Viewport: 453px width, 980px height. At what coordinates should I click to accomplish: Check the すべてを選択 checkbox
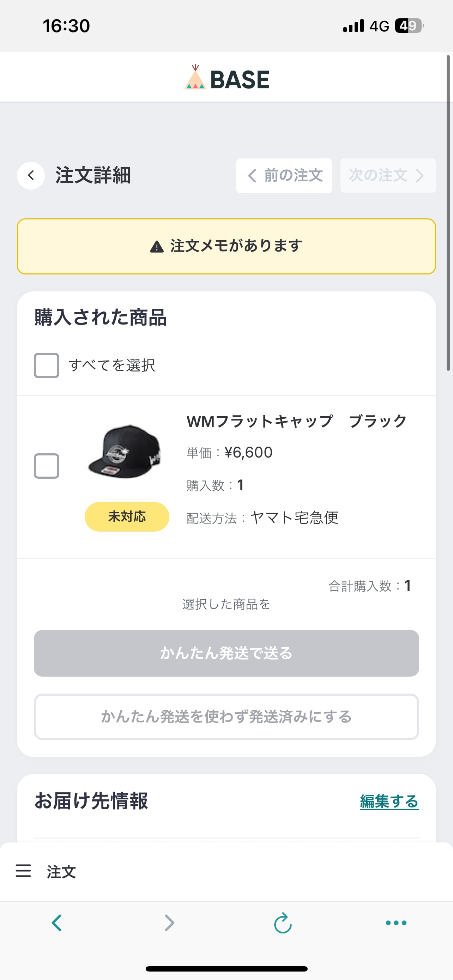(47, 365)
